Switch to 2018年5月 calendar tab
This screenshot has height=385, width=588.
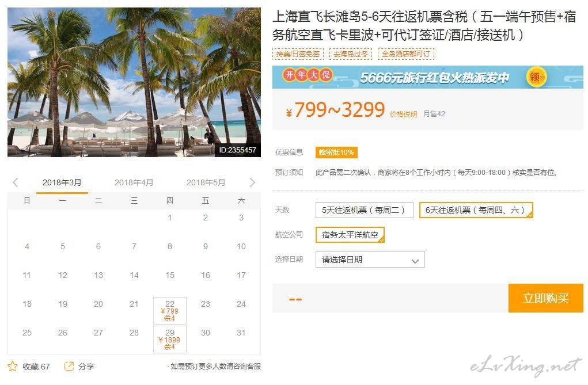(206, 182)
